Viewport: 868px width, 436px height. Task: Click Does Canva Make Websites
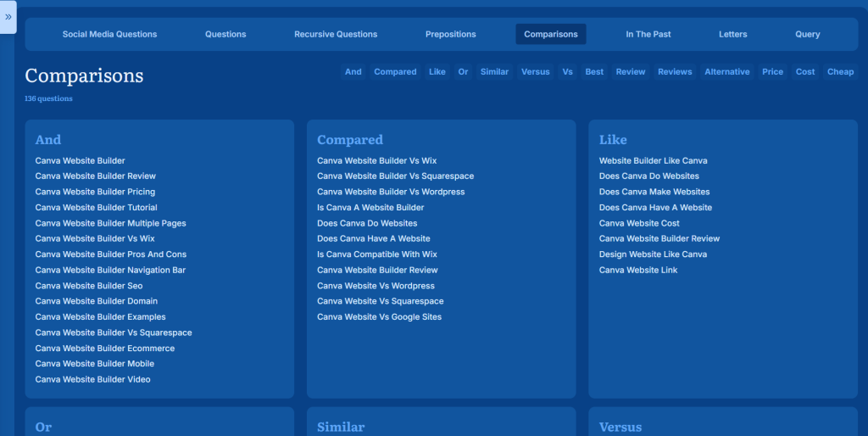654,192
